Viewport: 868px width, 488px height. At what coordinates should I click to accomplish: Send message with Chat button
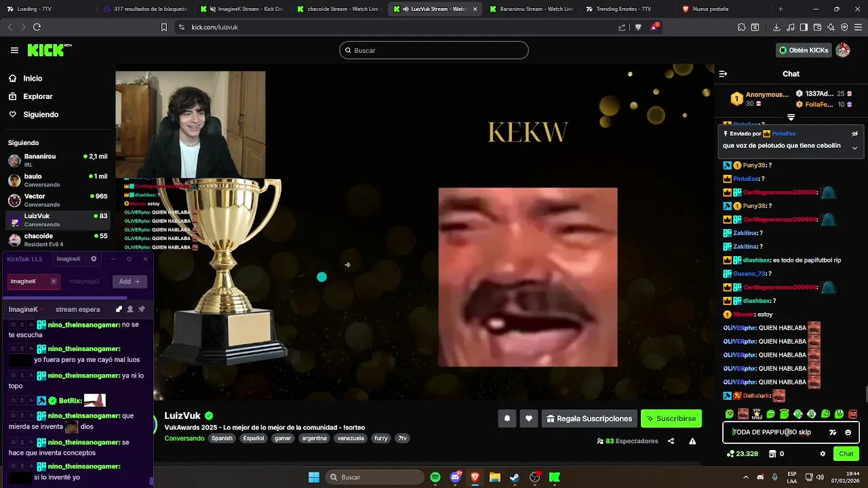pos(846,454)
